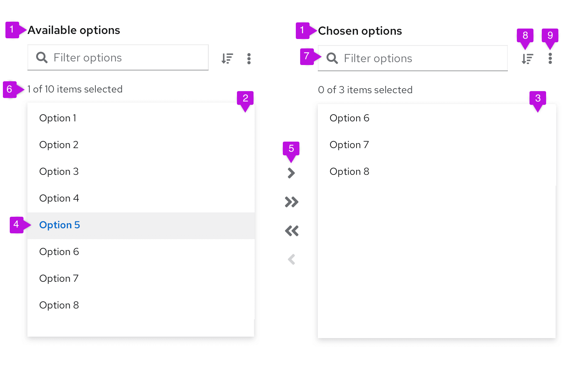The image size is (588, 367).
Task: Click the remove selected single left arrow
Action: [291, 259]
